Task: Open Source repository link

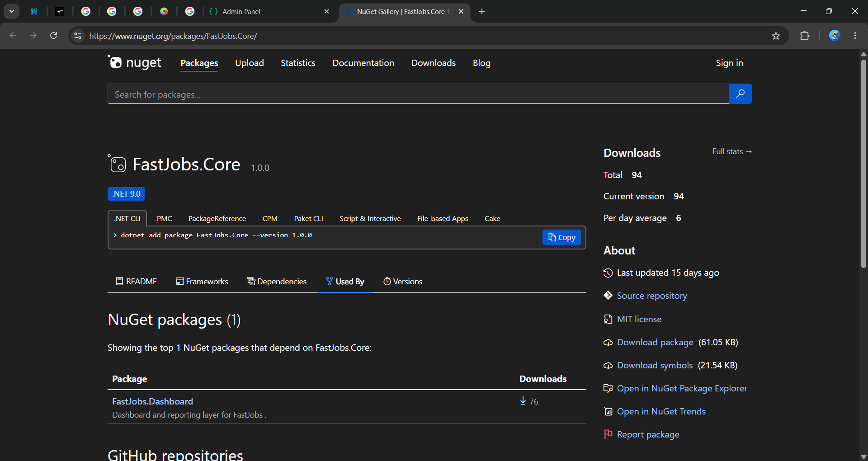Action: [x=652, y=296]
